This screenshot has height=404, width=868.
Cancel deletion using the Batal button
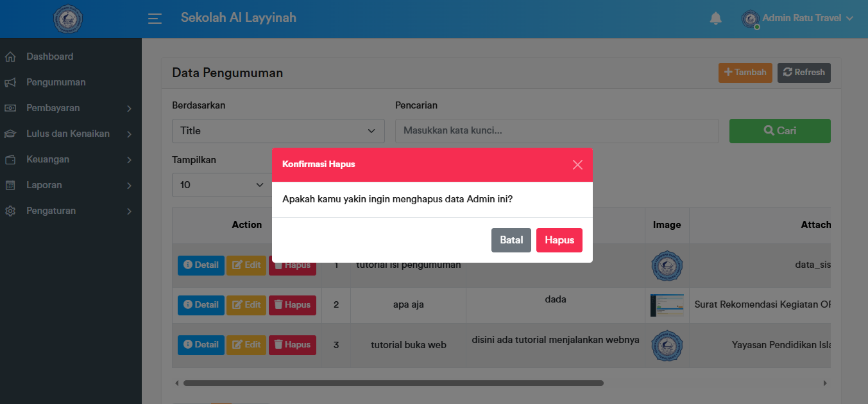tap(511, 240)
